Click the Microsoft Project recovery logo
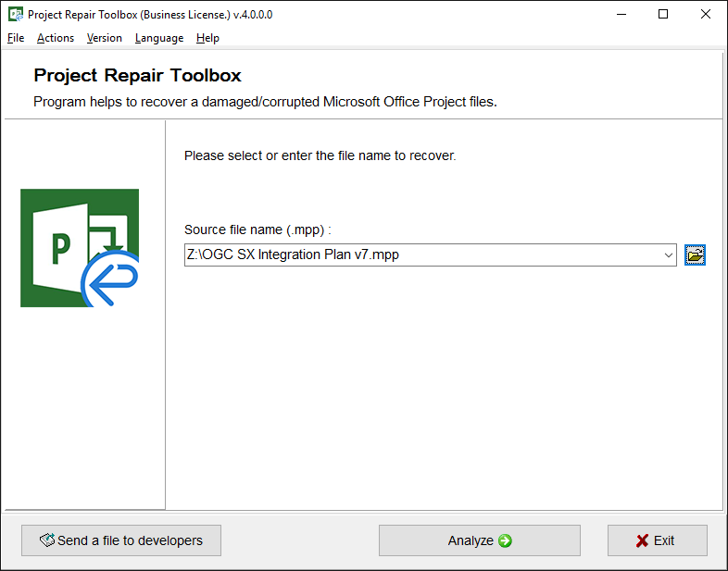This screenshot has height=571, width=728. click(x=80, y=248)
